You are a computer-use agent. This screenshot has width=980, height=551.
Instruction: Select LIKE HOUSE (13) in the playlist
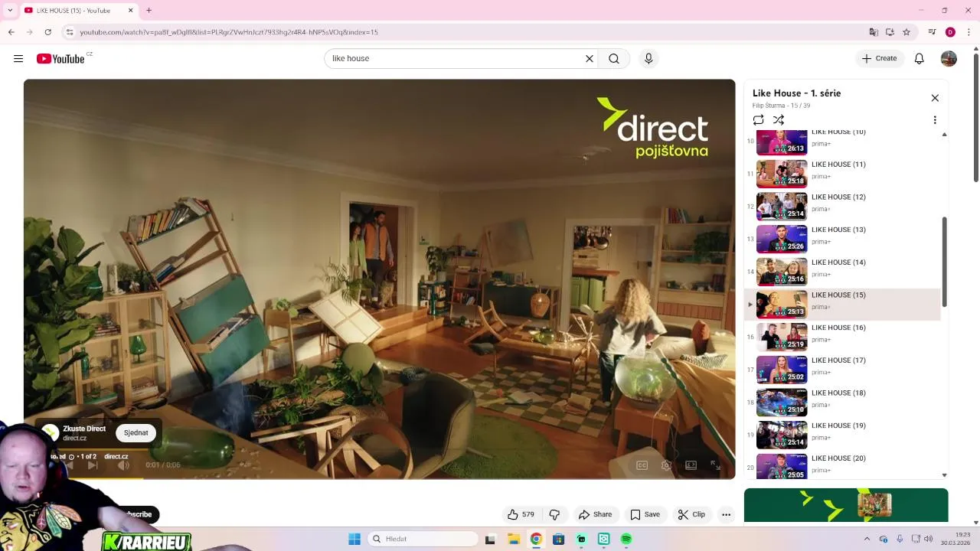[x=842, y=239]
